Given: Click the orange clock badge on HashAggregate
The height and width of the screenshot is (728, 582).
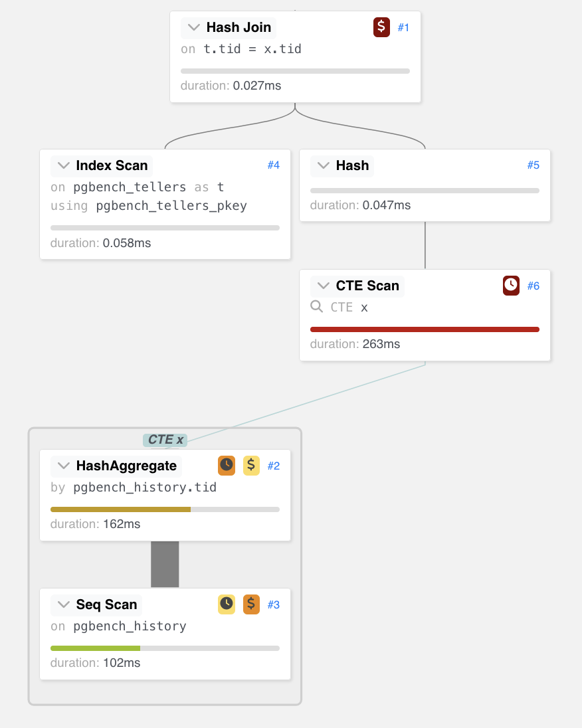Looking at the screenshot, I should (227, 465).
